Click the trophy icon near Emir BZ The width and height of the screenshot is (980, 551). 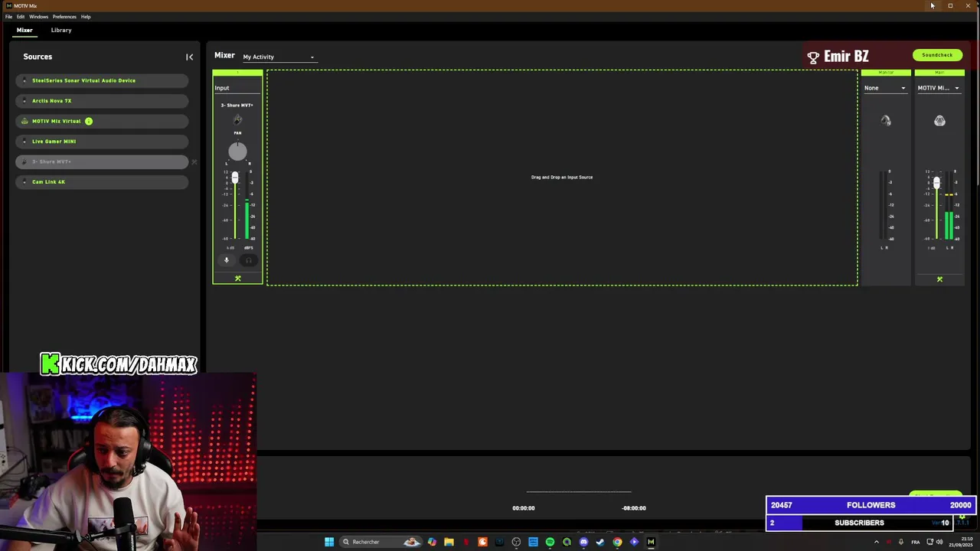coord(813,57)
